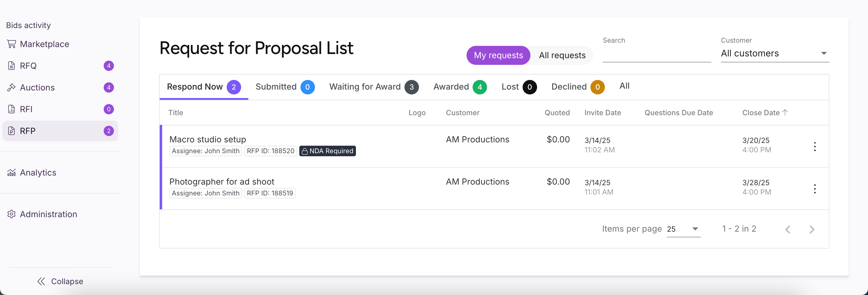Screen dimensions: 868x295
Task: Click $0.00 quoted value for Macro studio setup
Action: [558, 139]
